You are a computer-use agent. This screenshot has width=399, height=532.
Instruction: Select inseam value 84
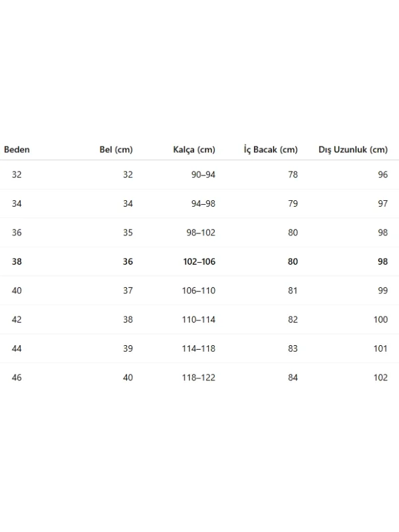point(293,377)
